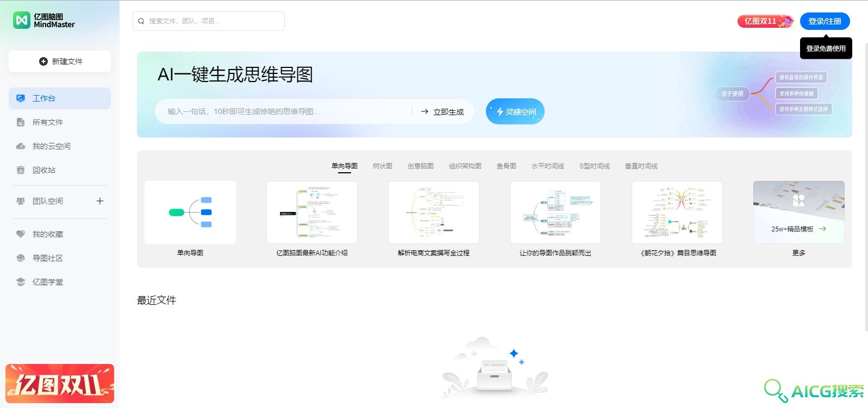
Task: Click 我的收藏 text in sidebar
Action: click(x=48, y=234)
